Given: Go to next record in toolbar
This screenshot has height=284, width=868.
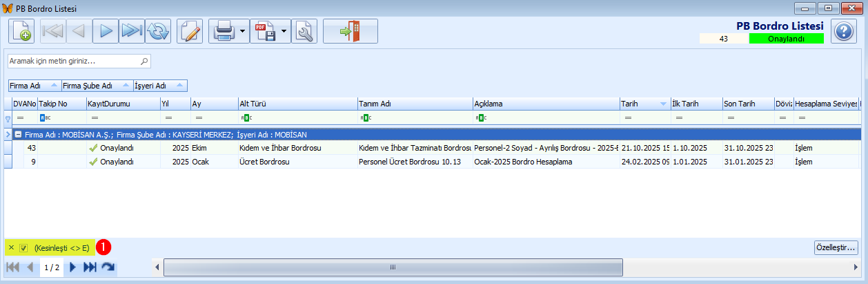Looking at the screenshot, I should (105, 32).
